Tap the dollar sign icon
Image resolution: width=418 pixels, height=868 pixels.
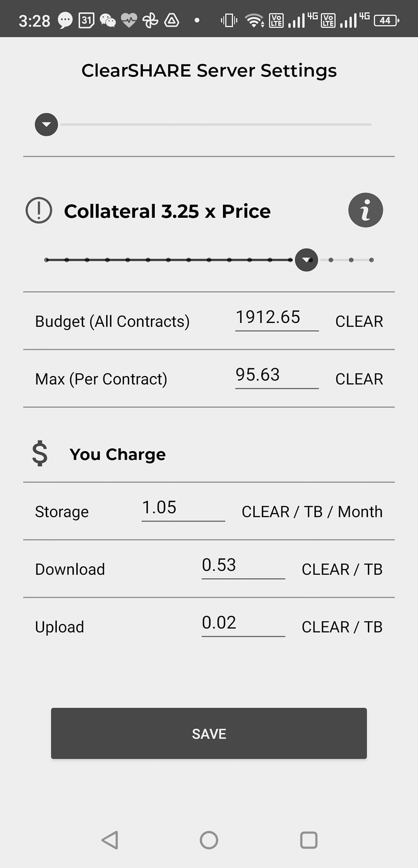coord(40,453)
